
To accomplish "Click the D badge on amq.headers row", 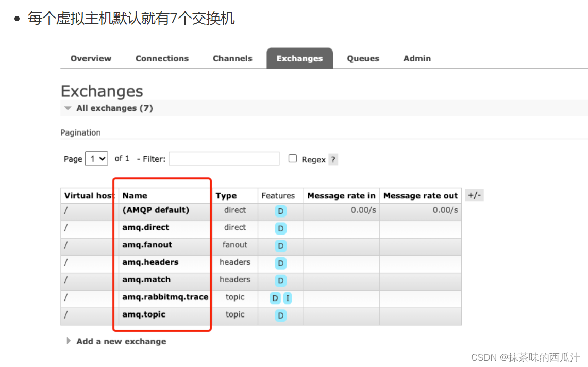I will click(x=280, y=263).
